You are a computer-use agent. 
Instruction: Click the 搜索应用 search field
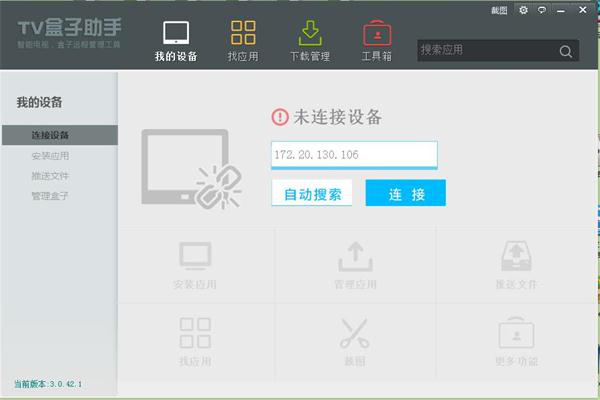(x=485, y=50)
